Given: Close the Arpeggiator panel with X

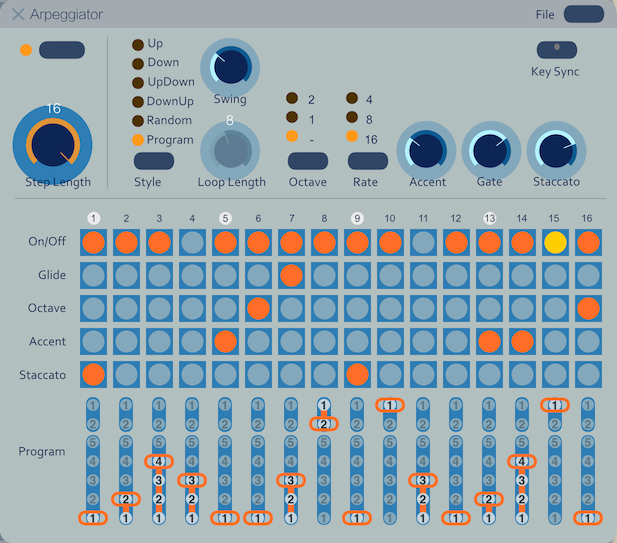Looking at the screenshot, I should tap(18, 15).
